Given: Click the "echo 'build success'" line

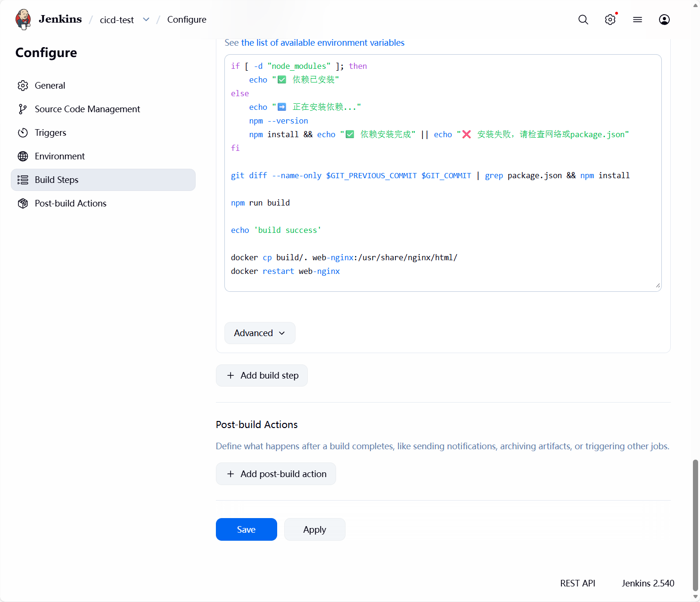Looking at the screenshot, I should 276,230.
